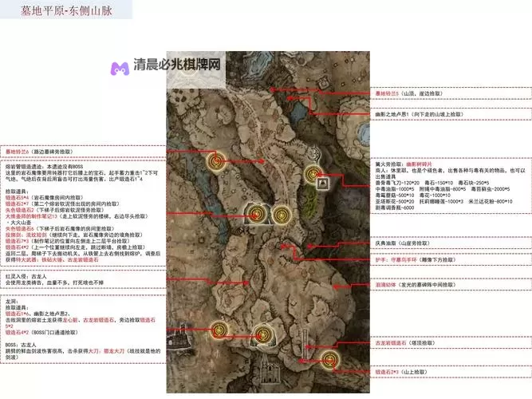Select the label 墓地铃兰6（路边墓碑旁拾取）
532x399 pixels.
click(x=39, y=152)
